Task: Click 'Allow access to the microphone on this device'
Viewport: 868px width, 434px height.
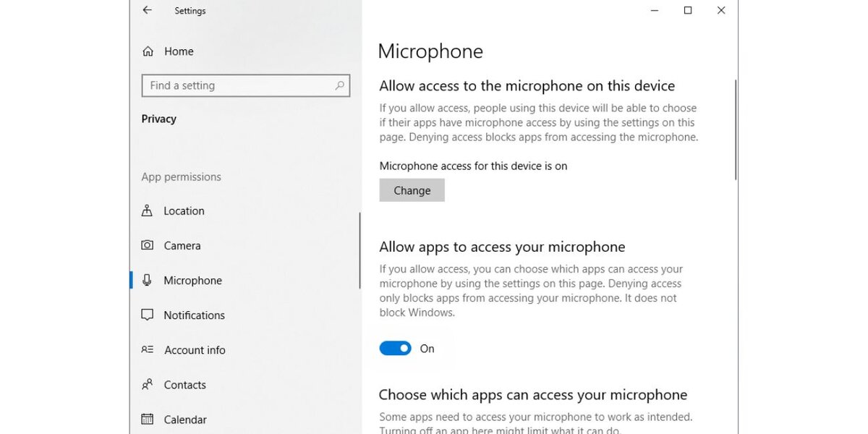Action: pos(527,85)
